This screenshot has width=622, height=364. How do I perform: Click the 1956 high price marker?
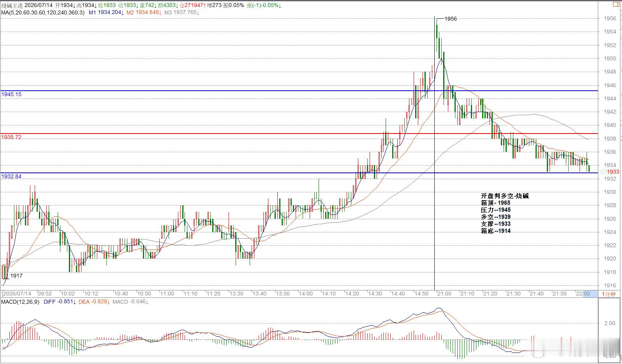[451, 19]
